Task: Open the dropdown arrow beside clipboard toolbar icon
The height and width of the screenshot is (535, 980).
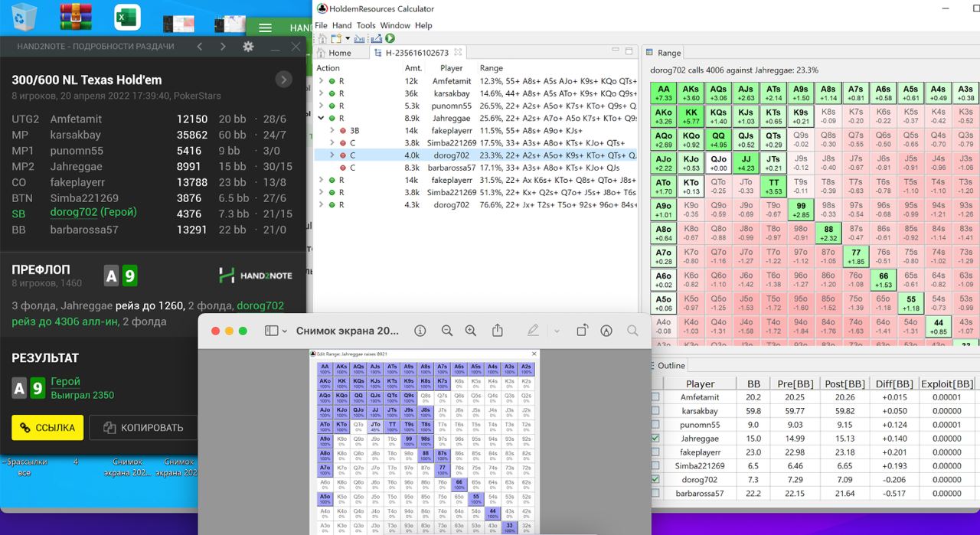Action: [x=347, y=38]
